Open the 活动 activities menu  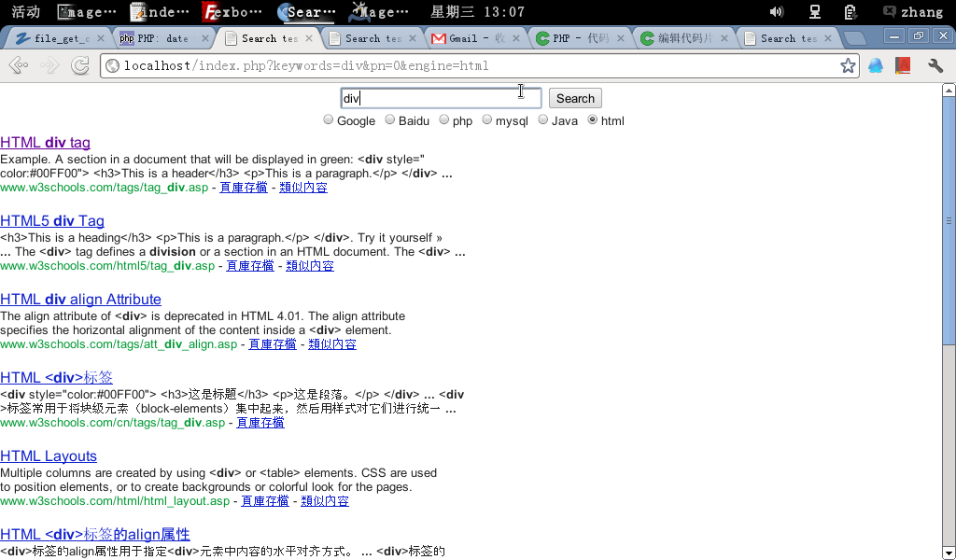tap(25, 12)
